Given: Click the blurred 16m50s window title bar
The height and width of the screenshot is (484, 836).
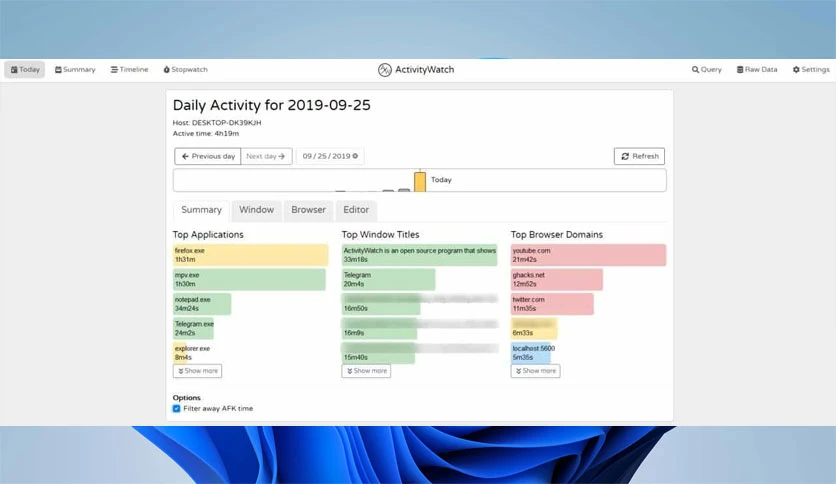Looking at the screenshot, I should coord(381,304).
